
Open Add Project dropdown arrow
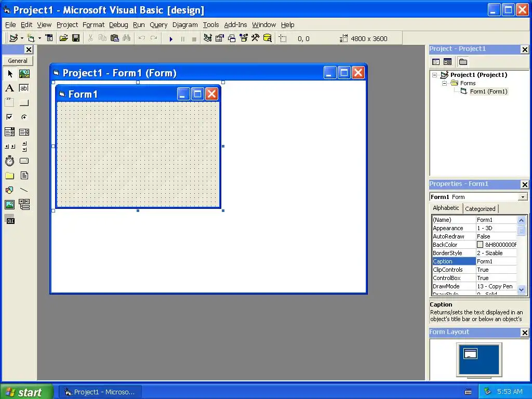coord(22,38)
